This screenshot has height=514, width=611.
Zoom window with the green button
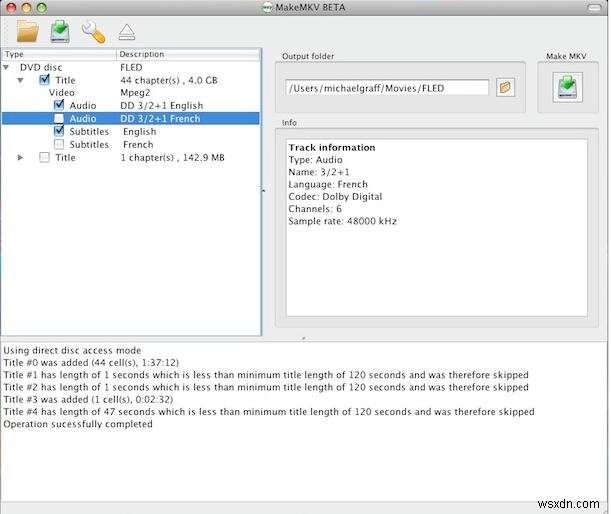(41, 7)
